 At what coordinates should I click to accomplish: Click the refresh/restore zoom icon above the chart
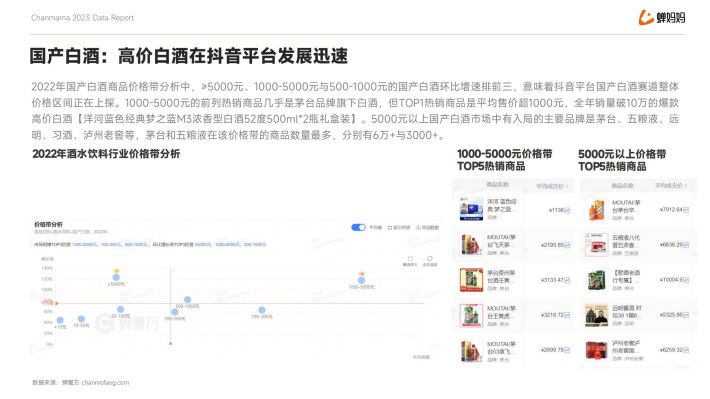pyautogui.click(x=429, y=259)
